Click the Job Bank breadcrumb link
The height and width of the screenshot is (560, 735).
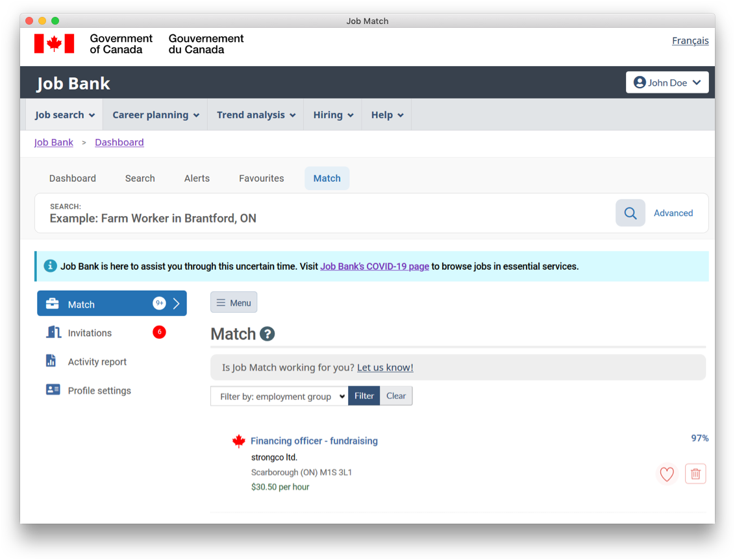coord(54,143)
